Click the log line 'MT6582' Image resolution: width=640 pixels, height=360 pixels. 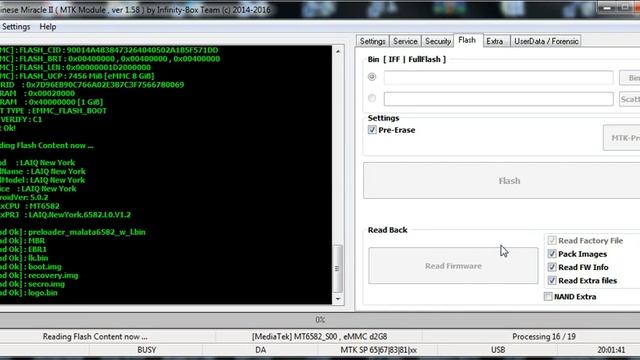(44, 206)
